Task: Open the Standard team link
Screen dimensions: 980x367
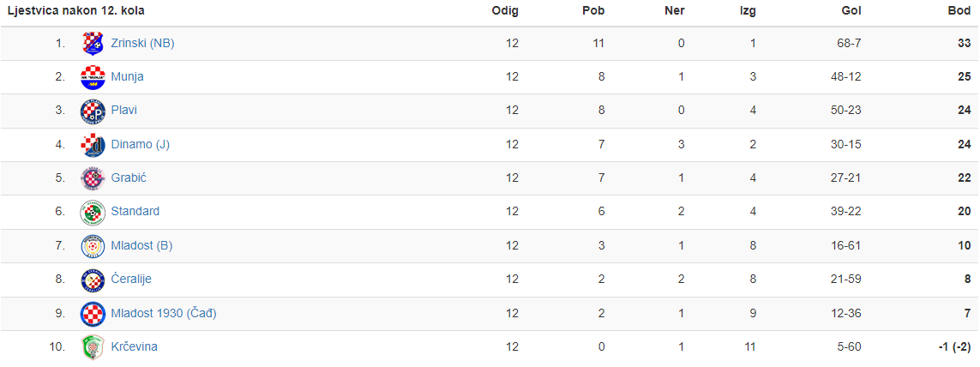Action: tap(135, 211)
